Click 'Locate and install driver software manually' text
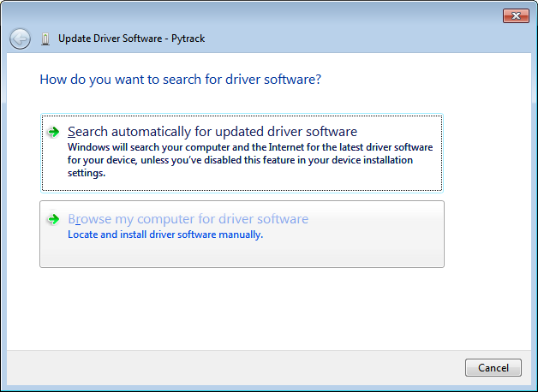 tap(164, 235)
